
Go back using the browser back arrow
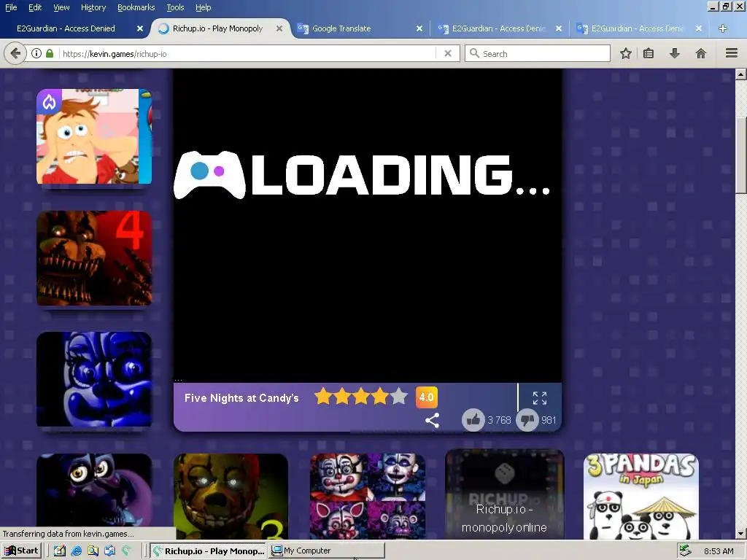pyautogui.click(x=15, y=53)
